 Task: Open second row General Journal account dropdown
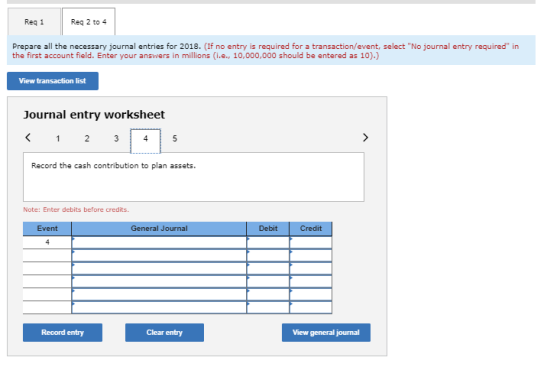click(x=159, y=255)
